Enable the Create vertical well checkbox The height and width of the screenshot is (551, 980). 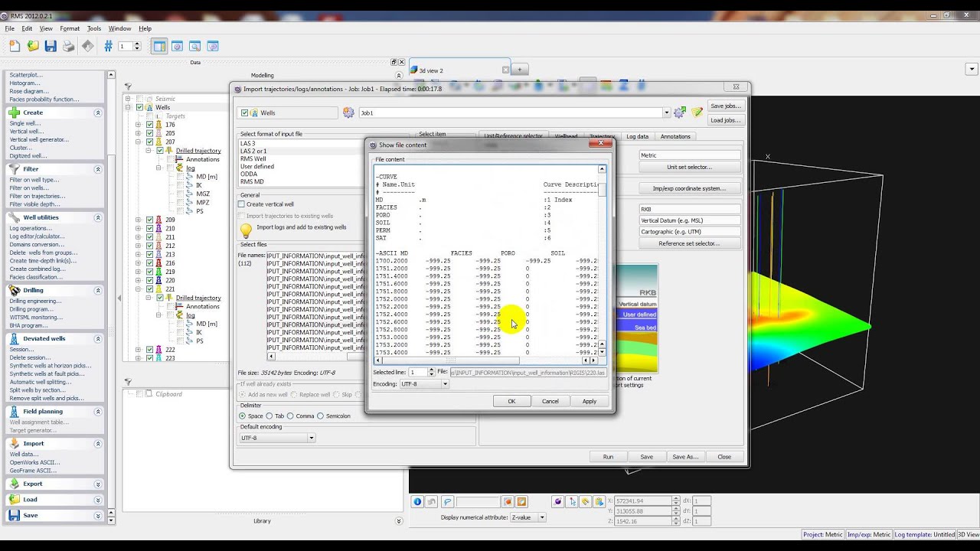coord(242,204)
